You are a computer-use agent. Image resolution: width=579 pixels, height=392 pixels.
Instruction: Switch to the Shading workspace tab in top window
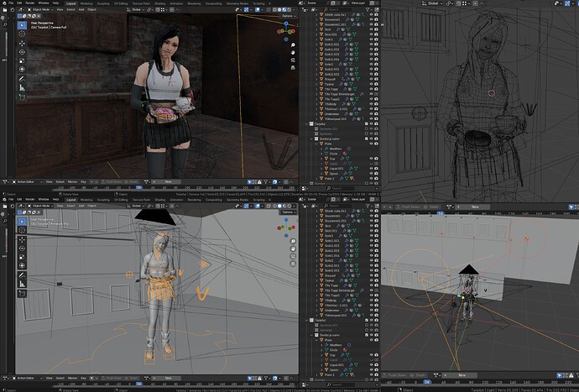click(160, 3)
